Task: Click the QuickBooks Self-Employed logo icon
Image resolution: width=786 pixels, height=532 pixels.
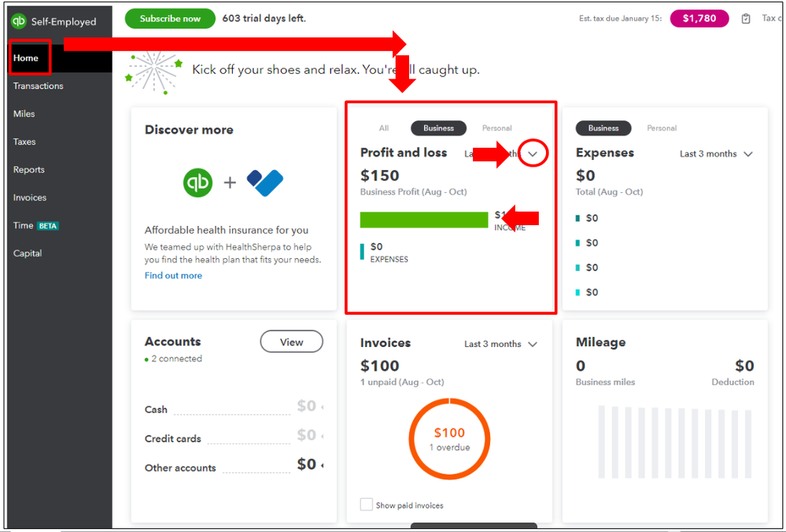Action: click(x=19, y=21)
